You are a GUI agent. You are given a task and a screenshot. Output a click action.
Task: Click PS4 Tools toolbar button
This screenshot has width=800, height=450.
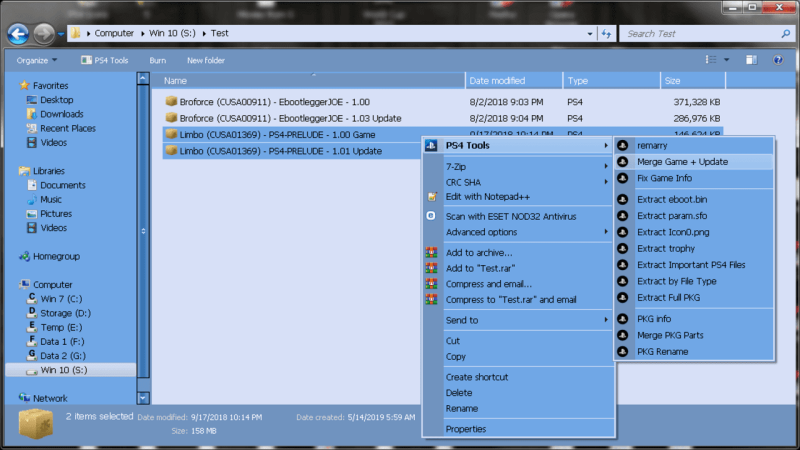105,60
